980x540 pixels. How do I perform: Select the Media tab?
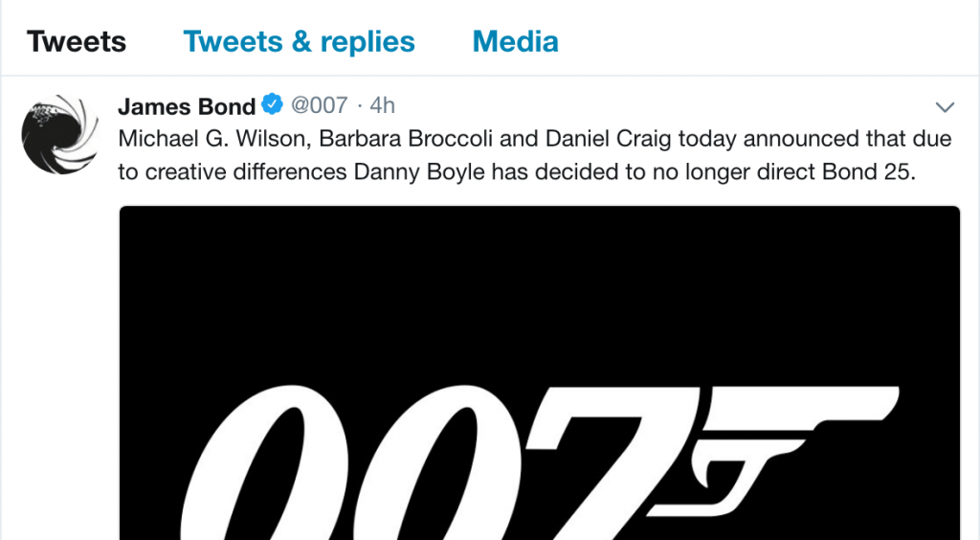(x=515, y=42)
